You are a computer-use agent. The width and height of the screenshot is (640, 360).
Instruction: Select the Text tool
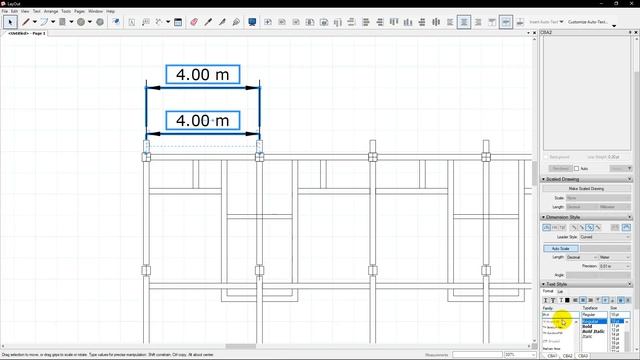[132, 22]
